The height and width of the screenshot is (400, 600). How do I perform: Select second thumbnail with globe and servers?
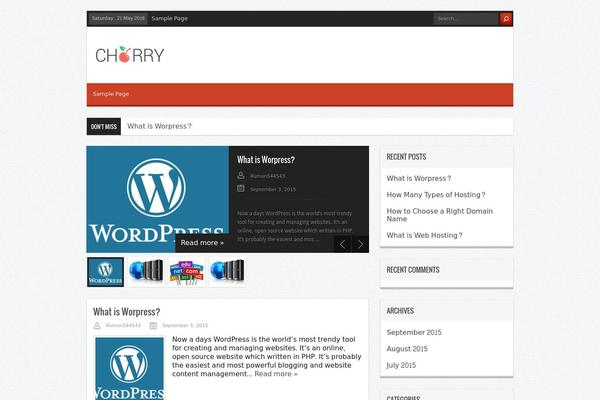(146, 272)
